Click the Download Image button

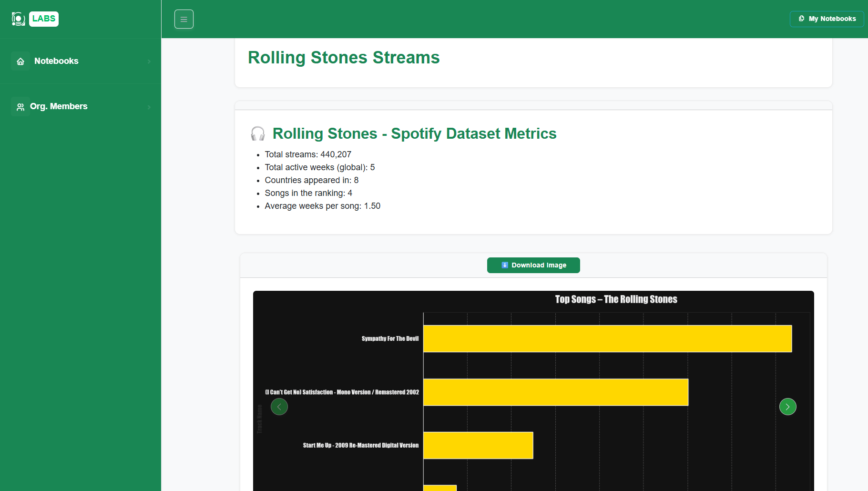pyautogui.click(x=533, y=265)
